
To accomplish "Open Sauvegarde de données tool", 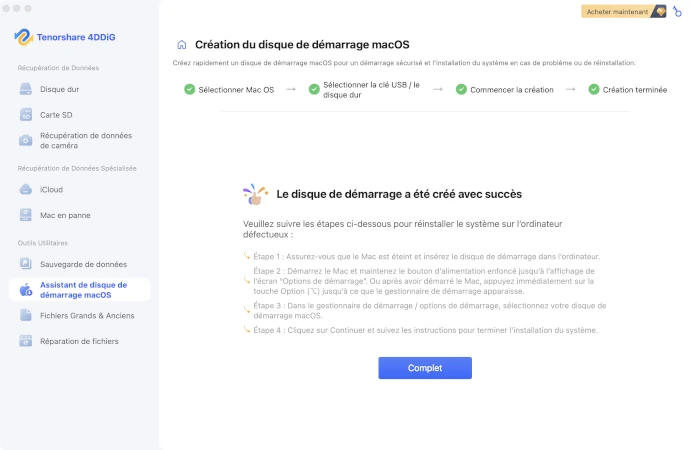I will [x=79, y=264].
